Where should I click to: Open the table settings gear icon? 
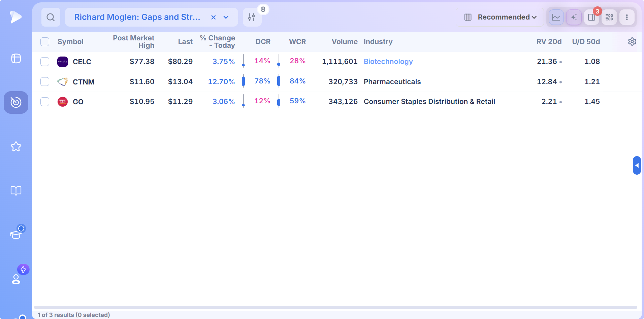click(x=632, y=41)
